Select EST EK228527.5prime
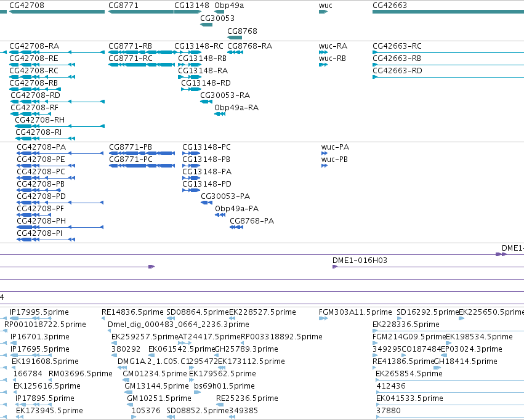This screenshot has width=524, height=420. tap(263, 312)
